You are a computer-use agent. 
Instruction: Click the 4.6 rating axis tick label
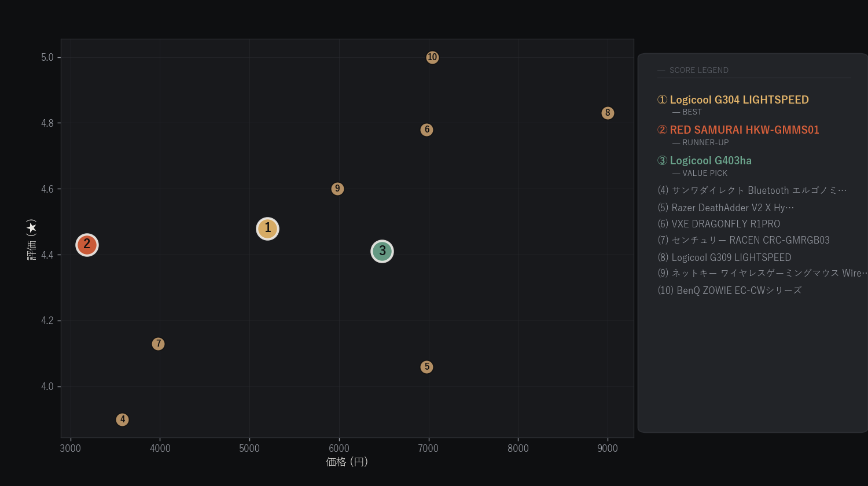47,189
